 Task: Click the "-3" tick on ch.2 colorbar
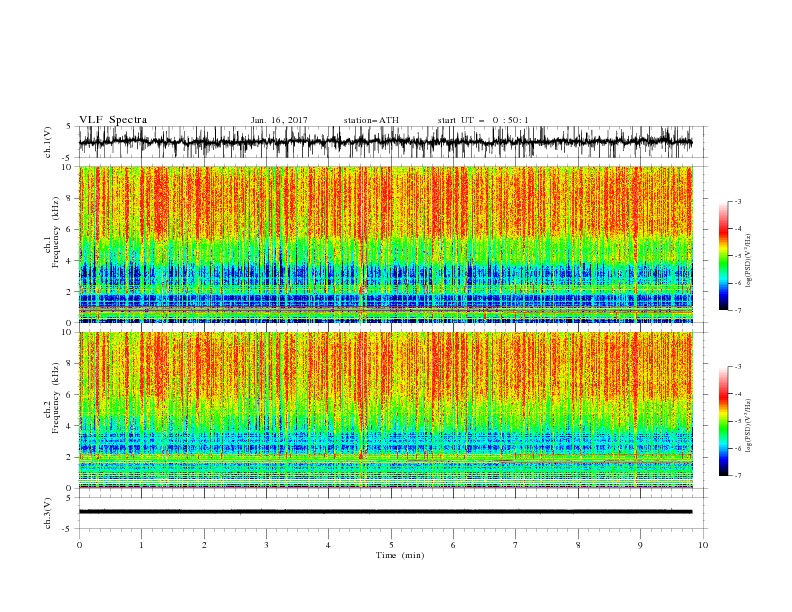pyautogui.click(x=738, y=367)
